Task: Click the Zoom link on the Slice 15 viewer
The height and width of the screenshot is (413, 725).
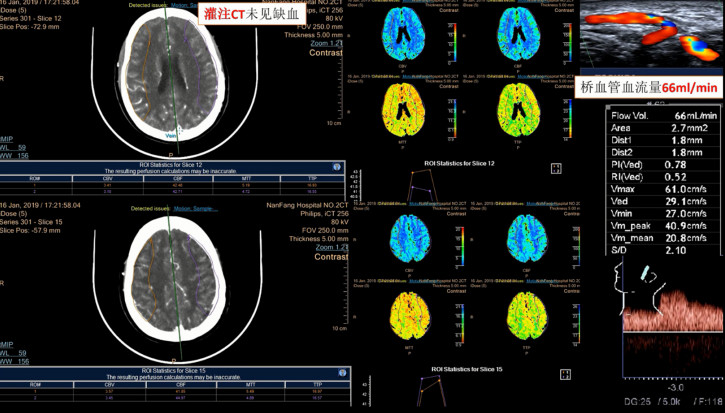Action: click(332, 247)
